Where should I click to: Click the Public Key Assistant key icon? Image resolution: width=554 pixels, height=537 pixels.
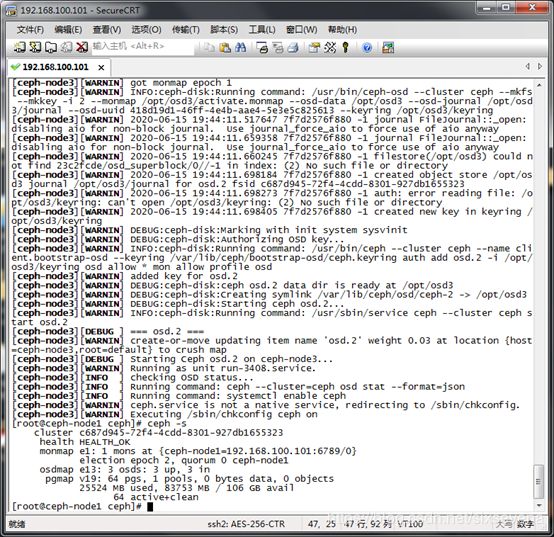click(x=346, y=47)
